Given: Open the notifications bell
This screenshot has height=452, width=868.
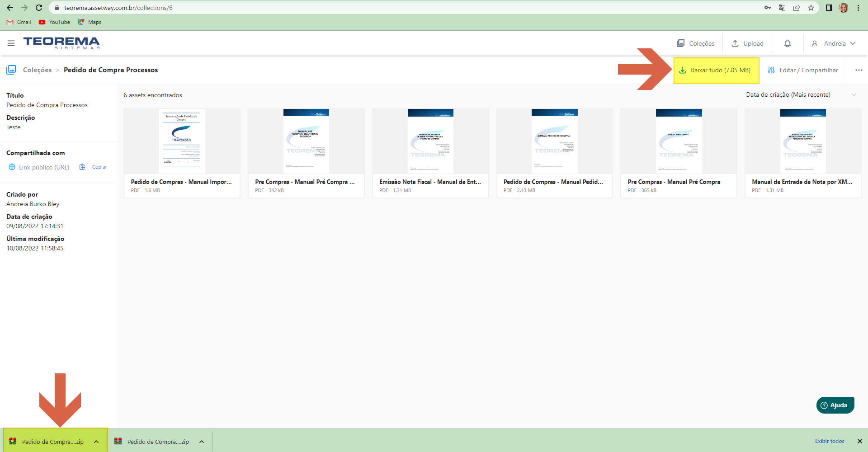Looking at the screenshot, I should point(788,43).
